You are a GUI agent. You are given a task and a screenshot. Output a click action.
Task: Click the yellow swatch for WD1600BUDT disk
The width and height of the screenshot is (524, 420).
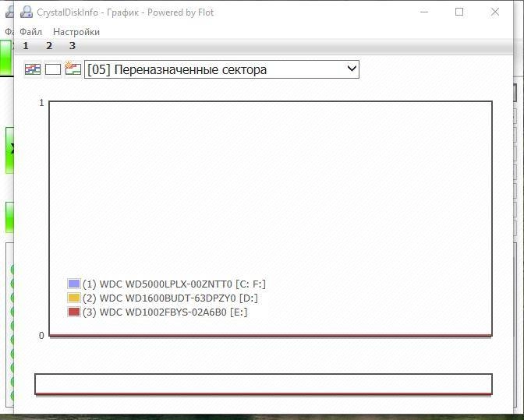(x=73, y=298)
